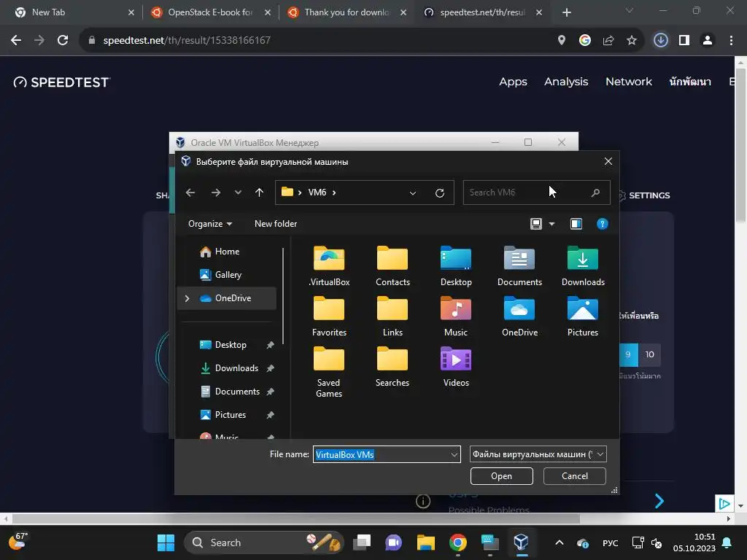Open the Contacts folder
The image size is (747, 560).
pos(392,265)
